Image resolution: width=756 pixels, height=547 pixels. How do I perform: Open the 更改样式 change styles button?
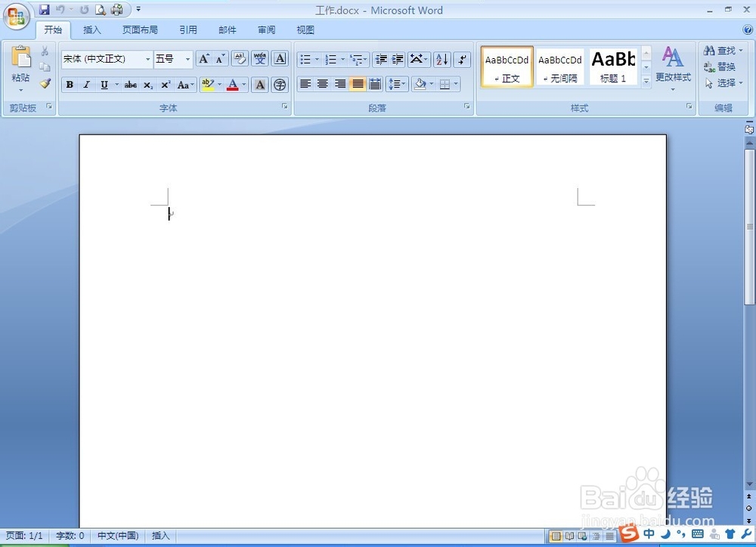673,69
